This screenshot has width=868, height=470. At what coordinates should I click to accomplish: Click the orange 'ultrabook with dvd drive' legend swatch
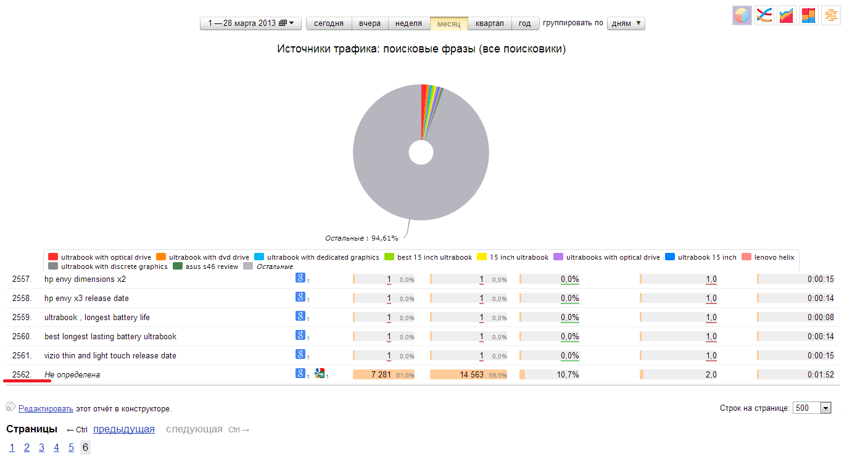click(161, 257)
